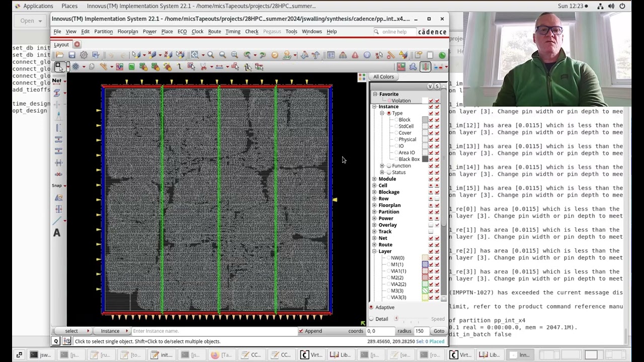Click the M1(1) layer color swatch
The height and width of the screenshot is (362, 644).
coord(425,264)
